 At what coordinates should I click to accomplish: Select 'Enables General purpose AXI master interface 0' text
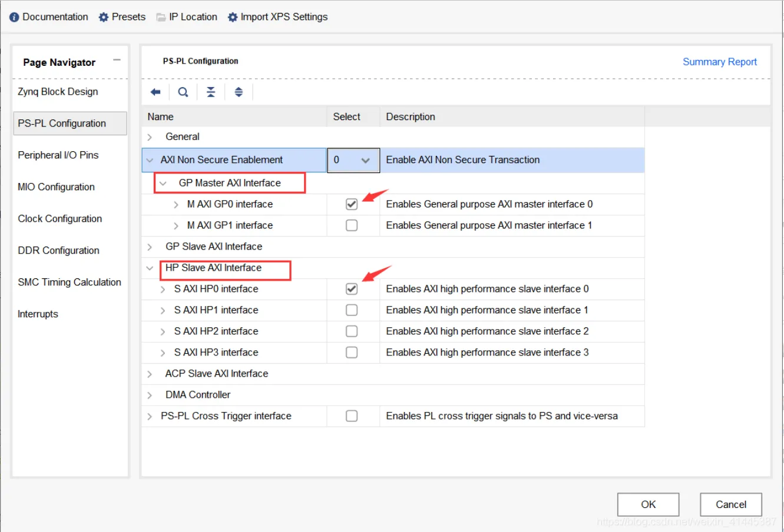[x=489, y=204]
